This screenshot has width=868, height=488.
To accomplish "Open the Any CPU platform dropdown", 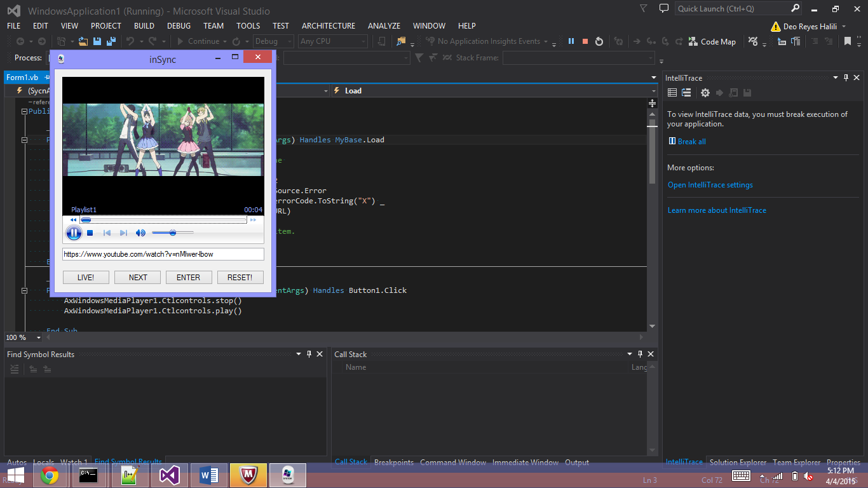I will pyautogui.click(x=333, y=41).
